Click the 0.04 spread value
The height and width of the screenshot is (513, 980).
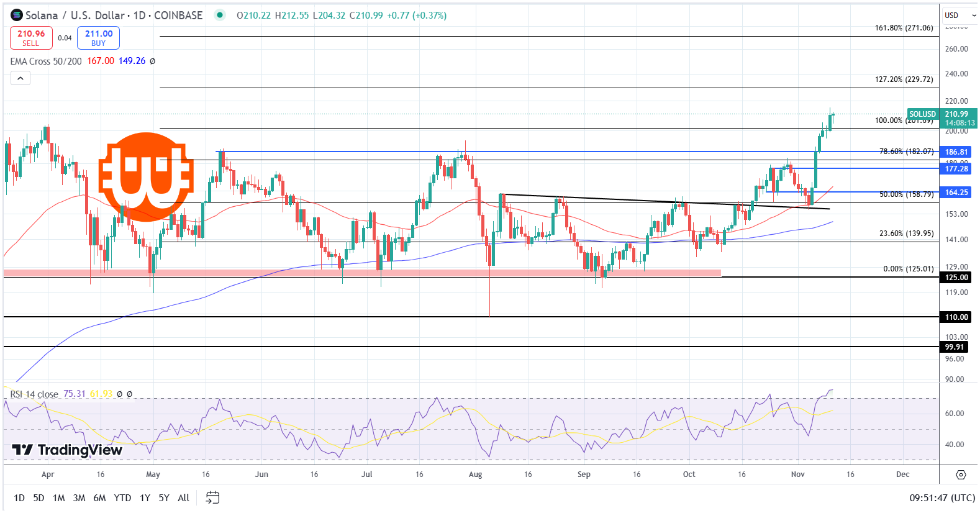[x=65, y=38]
